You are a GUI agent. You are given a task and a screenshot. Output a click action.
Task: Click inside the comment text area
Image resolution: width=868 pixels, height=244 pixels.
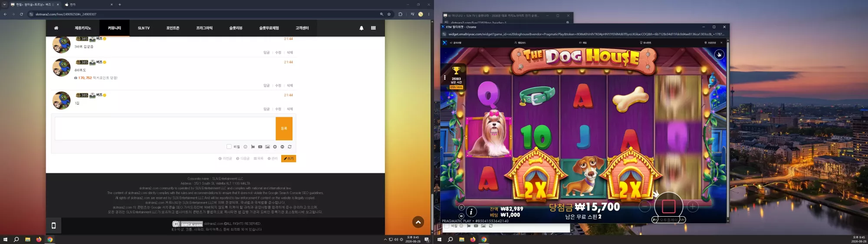tap(165, 129)
